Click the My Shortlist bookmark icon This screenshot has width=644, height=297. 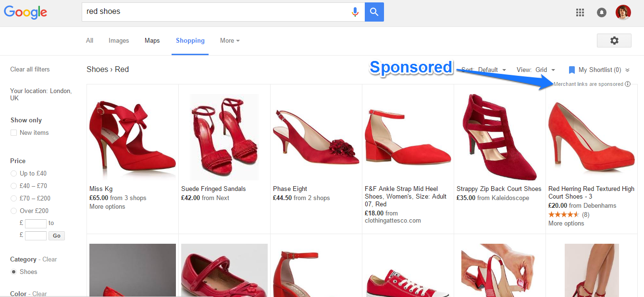click(571, 70)
